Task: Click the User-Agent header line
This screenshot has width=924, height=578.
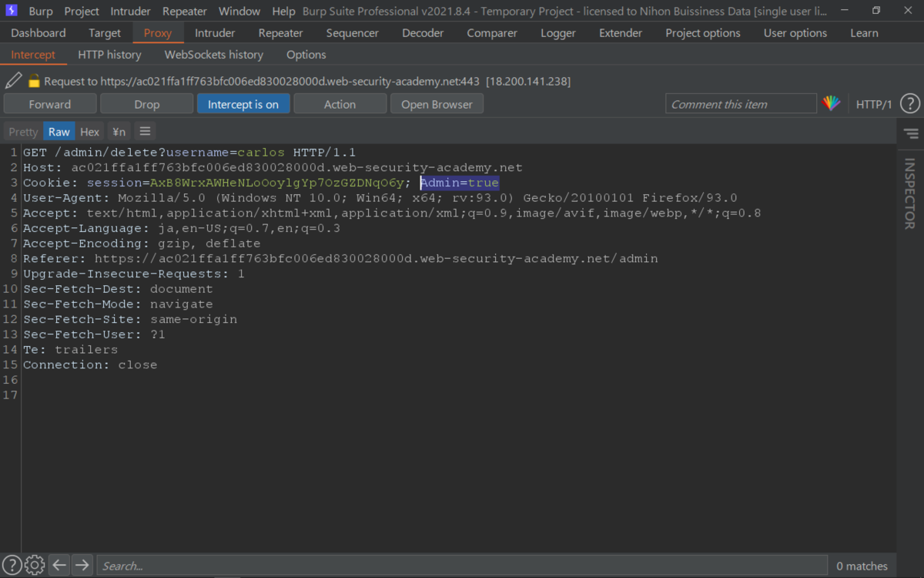Action: click(380, 198)
